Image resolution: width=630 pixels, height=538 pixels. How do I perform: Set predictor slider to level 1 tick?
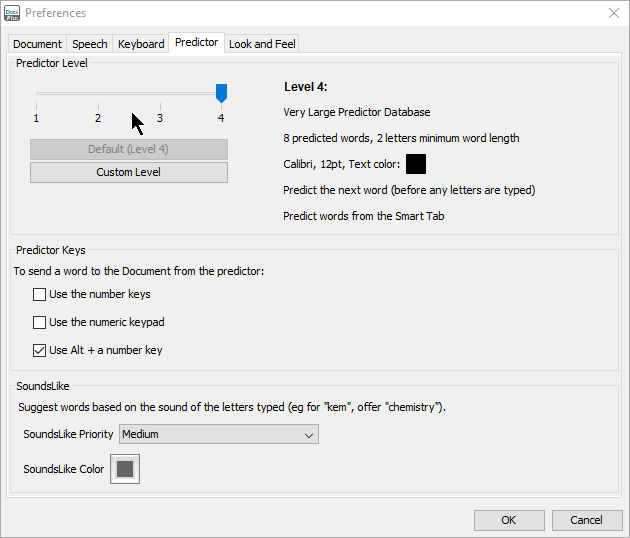coord(36,94)
